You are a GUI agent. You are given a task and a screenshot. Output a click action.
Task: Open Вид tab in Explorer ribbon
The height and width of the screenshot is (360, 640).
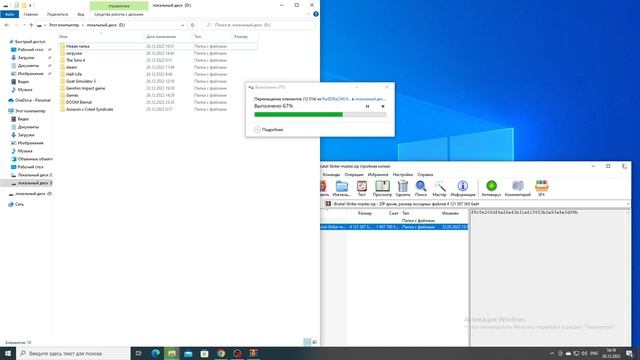click(81, 14)
